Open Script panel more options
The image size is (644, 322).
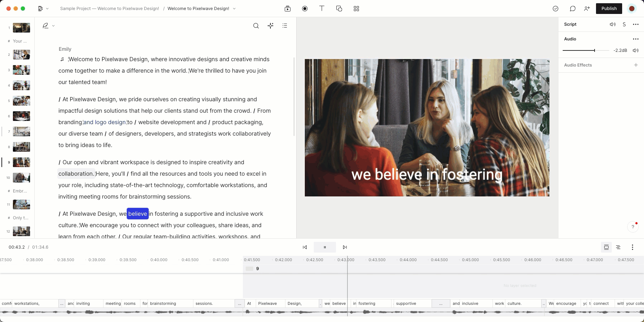pos(636,24)
